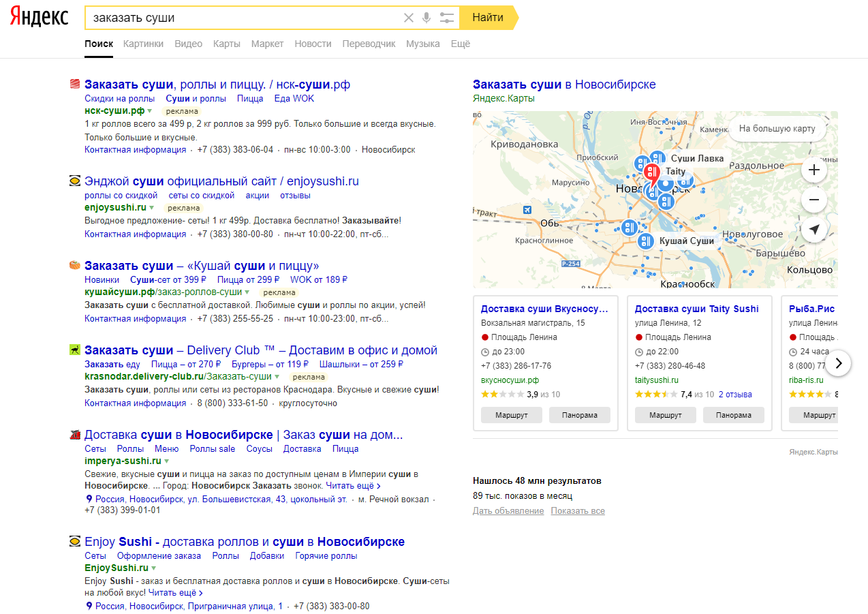Open Контактная информация for нск-суши.рф
The image size is (868, 614).
click(x=135, y=150)
